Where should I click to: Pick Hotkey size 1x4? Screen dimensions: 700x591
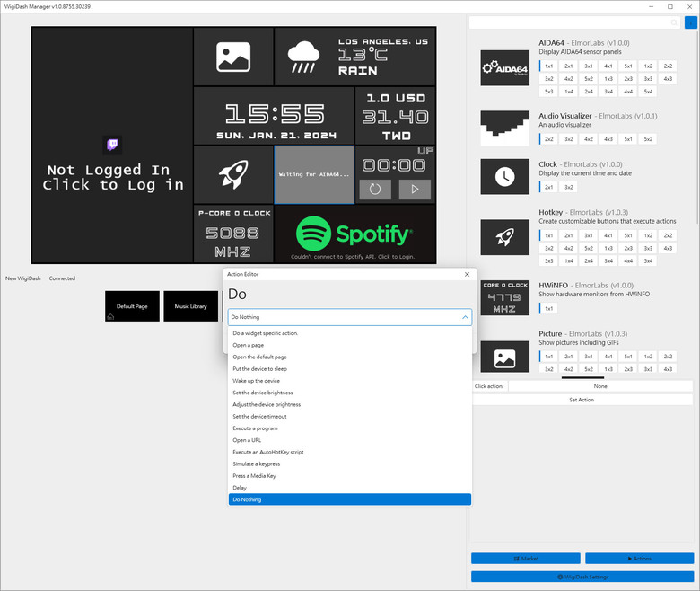[x=569, y=260]
